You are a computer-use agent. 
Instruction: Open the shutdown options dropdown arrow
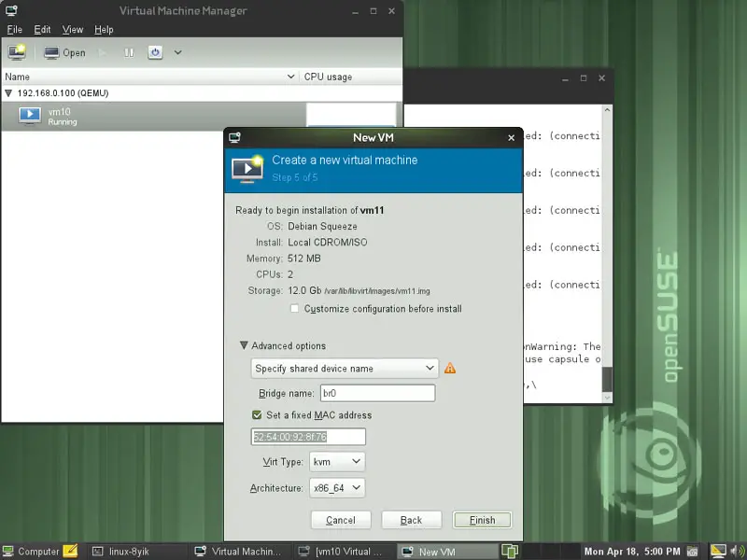(x=177, y=52)
